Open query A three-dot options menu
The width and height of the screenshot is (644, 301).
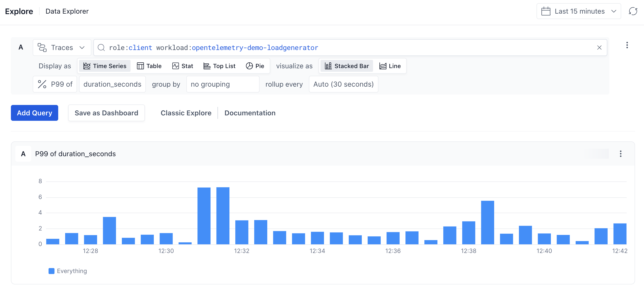(x=627, y=45)
